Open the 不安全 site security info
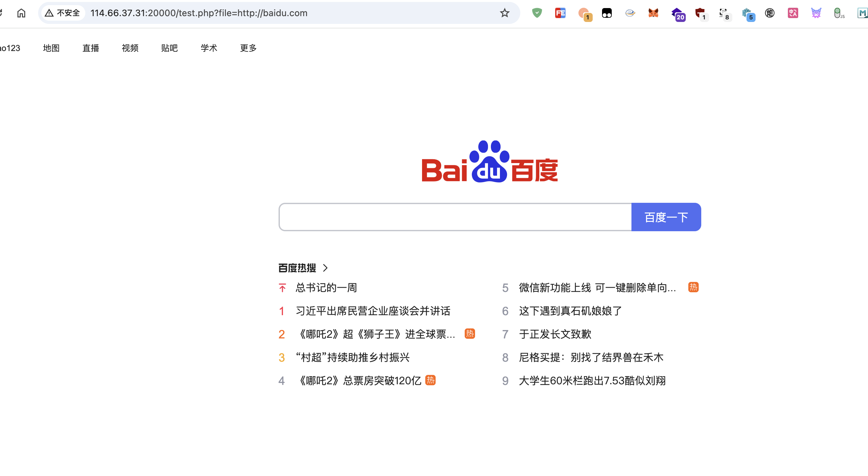 click(63, 13)
